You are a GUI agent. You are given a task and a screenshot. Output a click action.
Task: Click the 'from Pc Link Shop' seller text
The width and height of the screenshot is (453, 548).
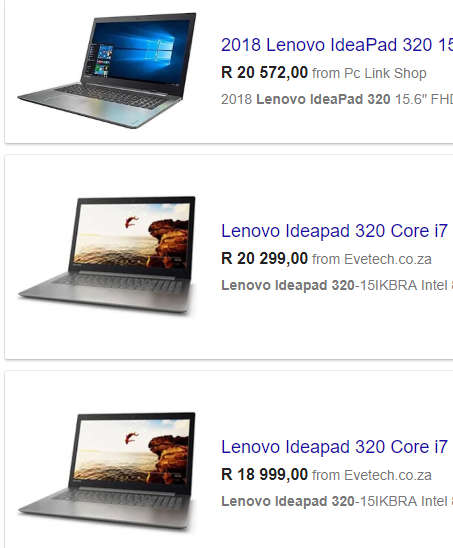(369, 73)
